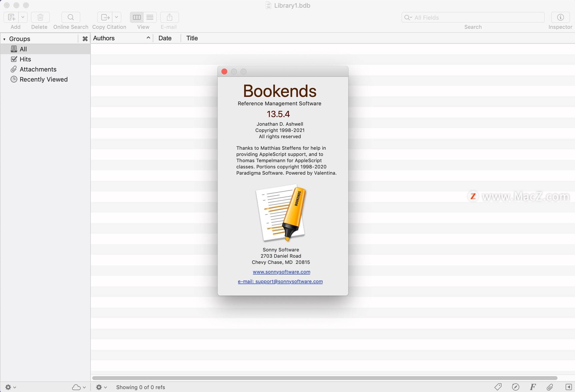Click the support e-mail link
Screen dimensions: 575x392
click(x=280, y=282)
